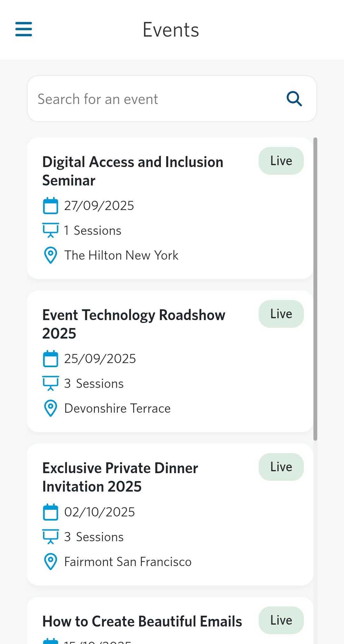344x644 pixels.
Task: Click calendar icon on Digital Access Seminar card
Action: pyautogui.click(x=50, y=206)
